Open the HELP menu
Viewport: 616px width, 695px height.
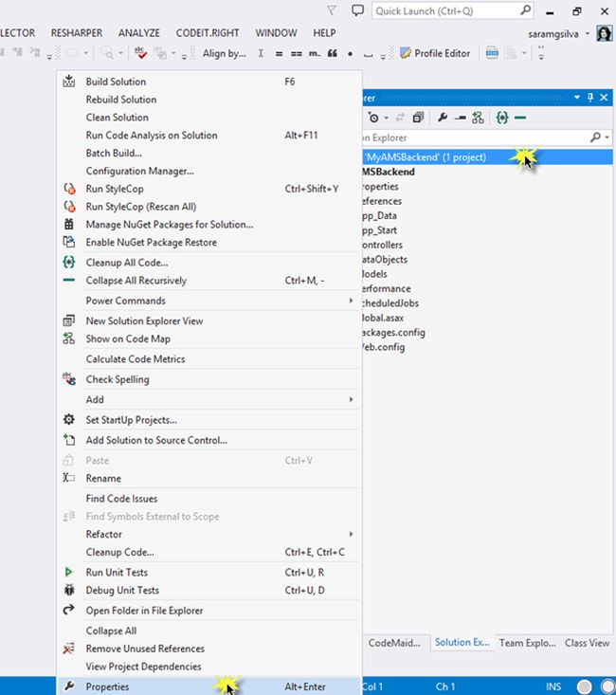tap(324, 33)
